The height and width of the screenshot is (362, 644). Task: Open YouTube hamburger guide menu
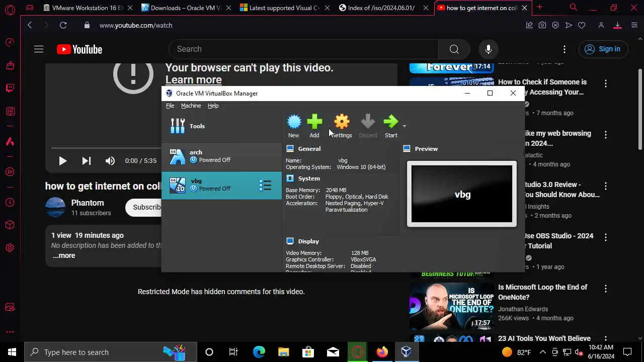tap(39, 49)
